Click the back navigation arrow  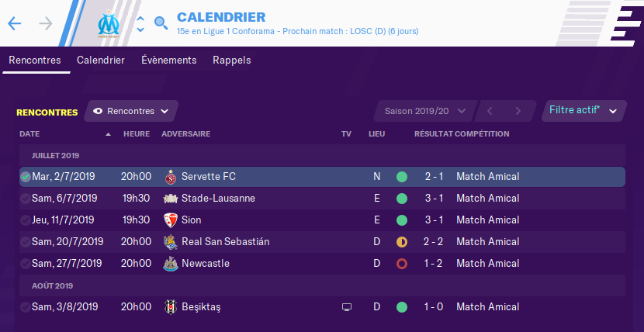click(x=15, y=24)
